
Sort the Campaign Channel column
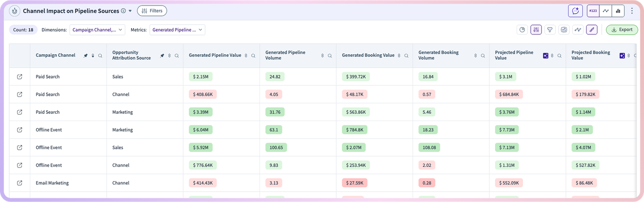[x=93, y=56]
